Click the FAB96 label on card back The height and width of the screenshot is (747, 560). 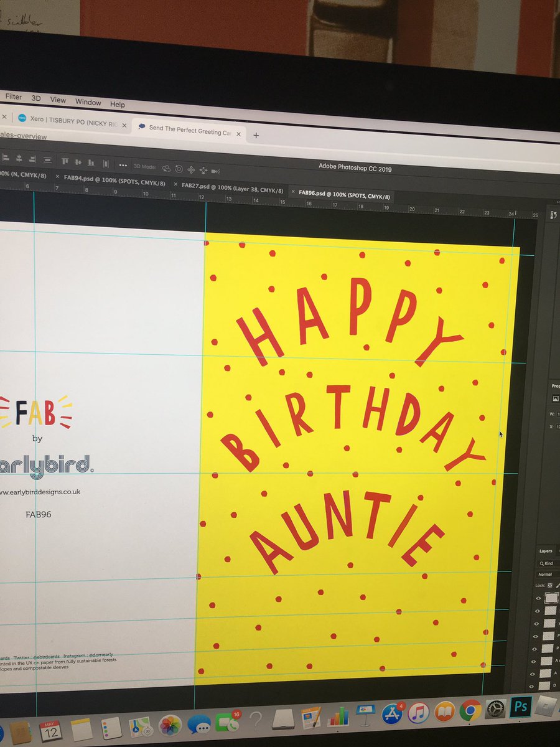[x=38, y=514]
